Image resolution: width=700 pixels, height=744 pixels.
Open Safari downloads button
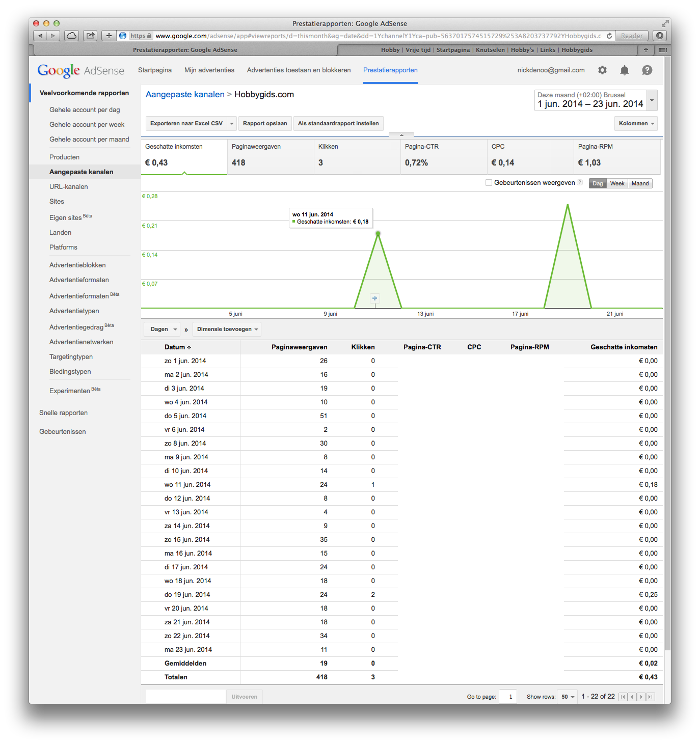[x=660, y=36]
